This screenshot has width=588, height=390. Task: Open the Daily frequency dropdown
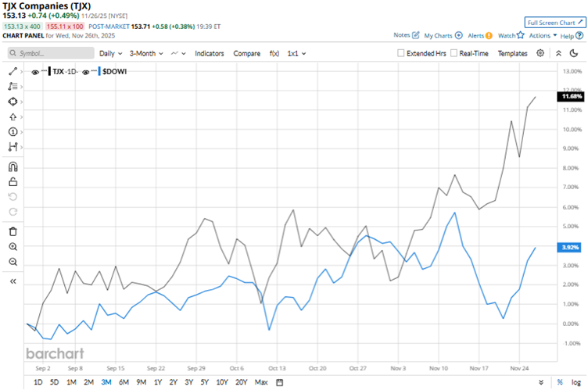click(x=110, y=54)
